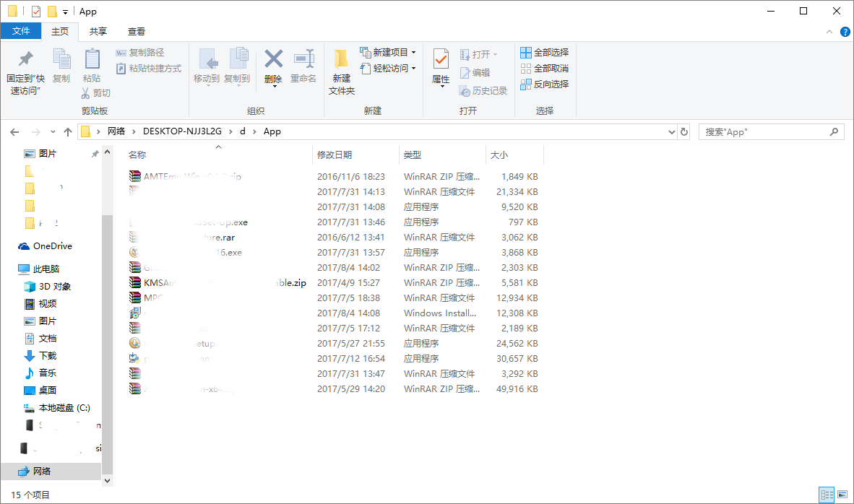The image size is (854, 504).
Task: Open the Open (打开) dropdown
Action: point(479,54)
